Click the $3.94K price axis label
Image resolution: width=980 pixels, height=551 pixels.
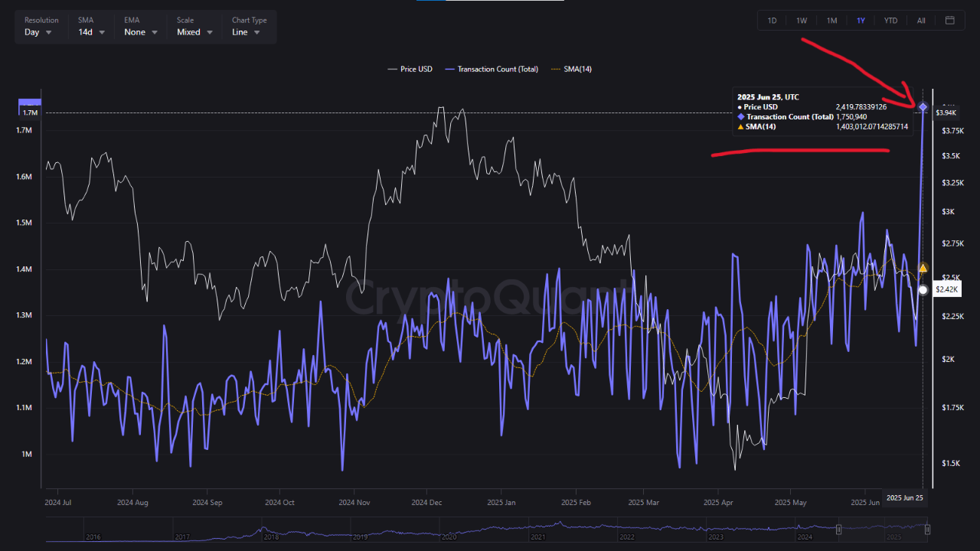946,112
